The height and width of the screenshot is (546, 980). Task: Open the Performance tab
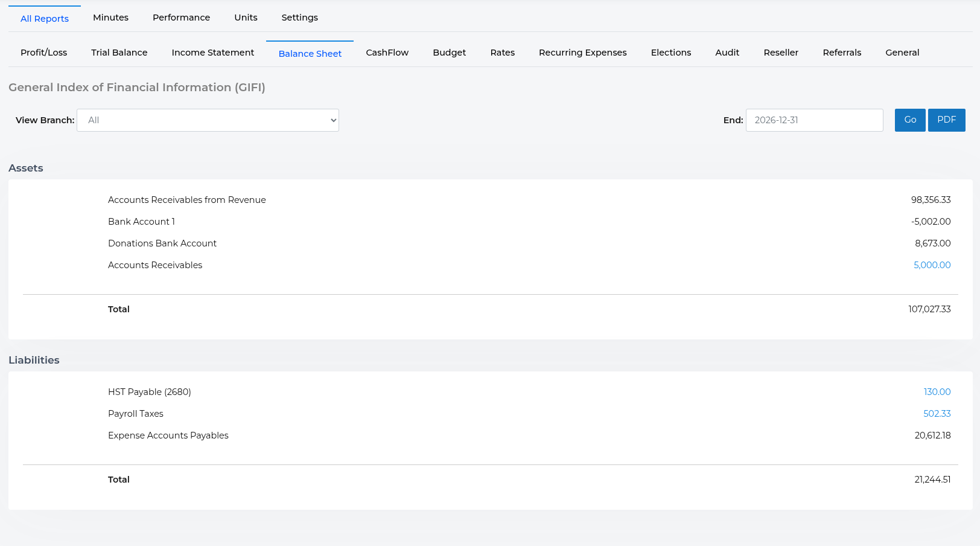[x=181, y=18]
